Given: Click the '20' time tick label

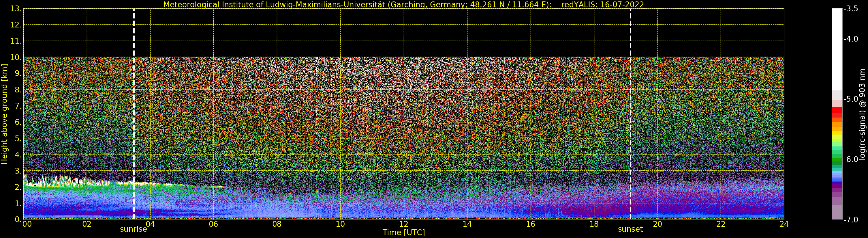Looking at the screenshot, I should click(657, 224).
